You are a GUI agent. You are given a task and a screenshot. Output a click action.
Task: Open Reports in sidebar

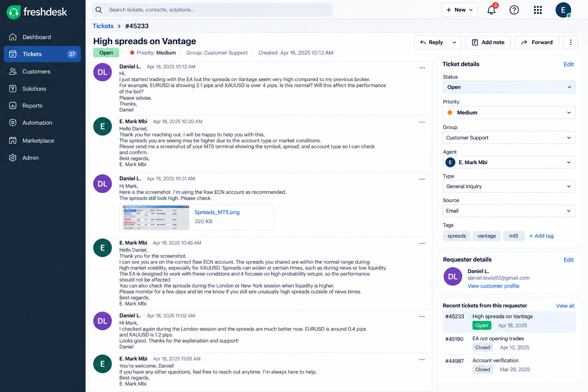(x=42, y=106)
